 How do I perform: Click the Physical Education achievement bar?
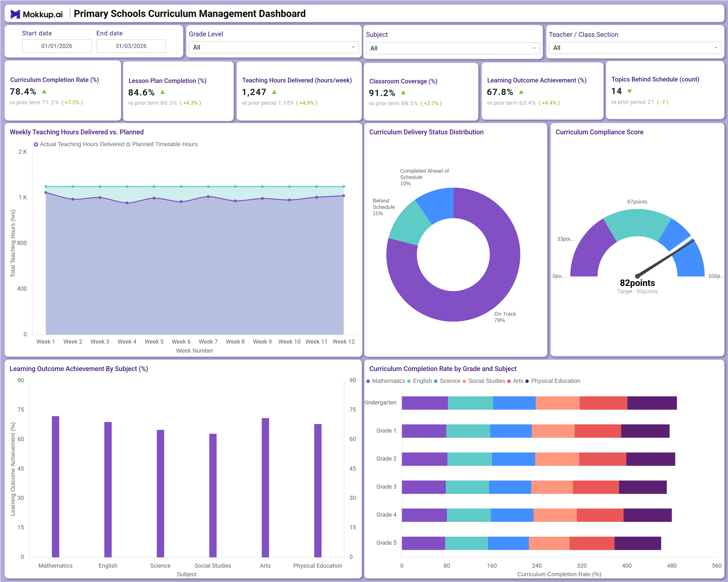coord(318,491)
